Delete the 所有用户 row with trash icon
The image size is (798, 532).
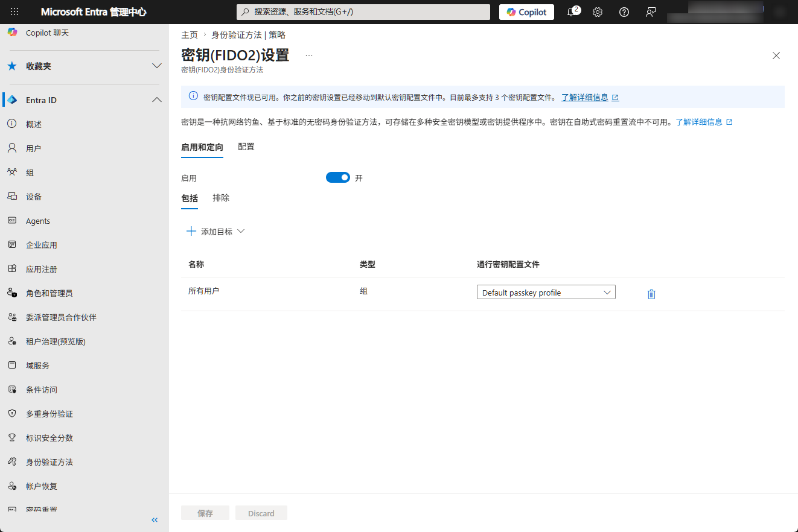coord(651,294)
